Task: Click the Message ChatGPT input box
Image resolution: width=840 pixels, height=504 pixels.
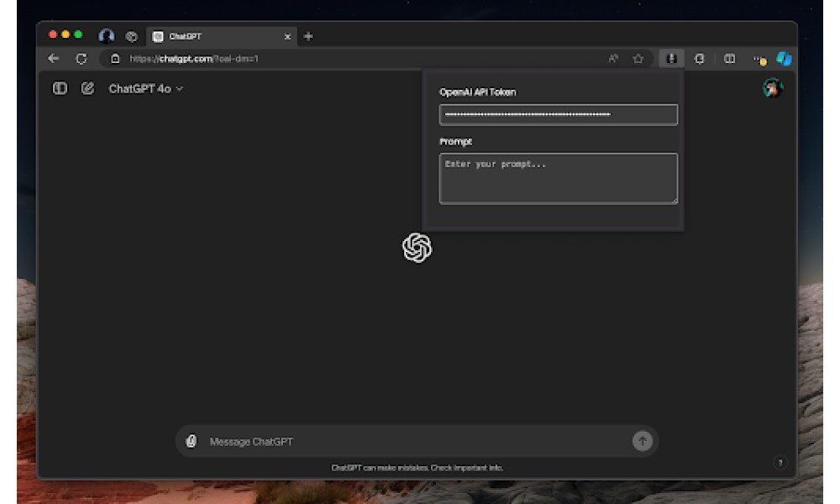Action: point(417,441)
